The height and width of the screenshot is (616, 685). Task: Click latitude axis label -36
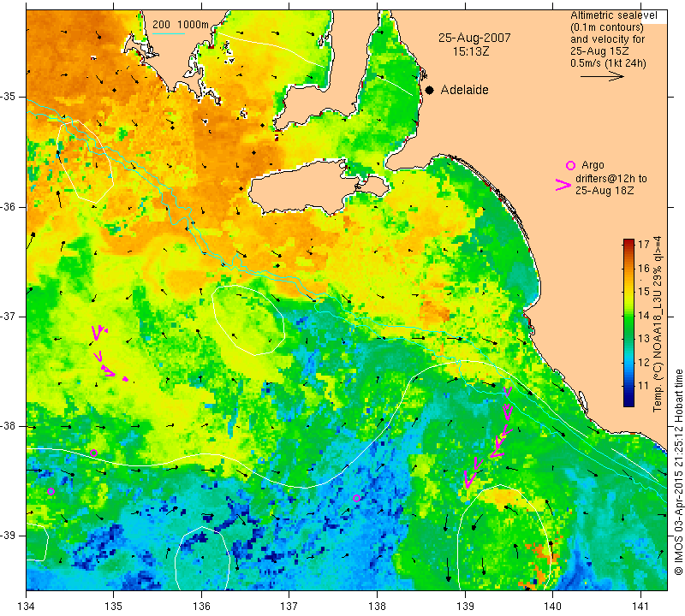pyautogui.click(x=9, y=206)
